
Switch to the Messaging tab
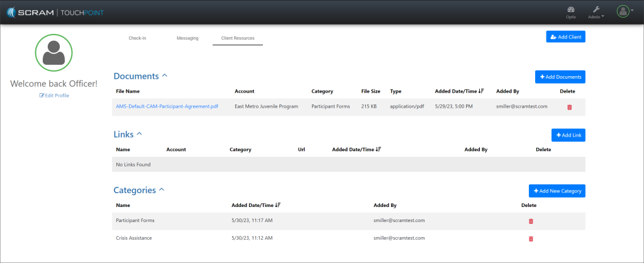pyautogui.click(x=187, y=38)
